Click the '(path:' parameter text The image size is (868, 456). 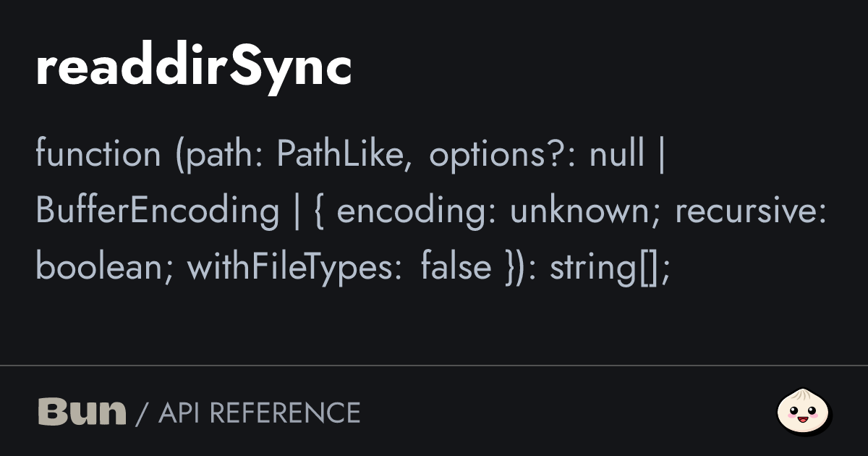(x=220, y=154)
